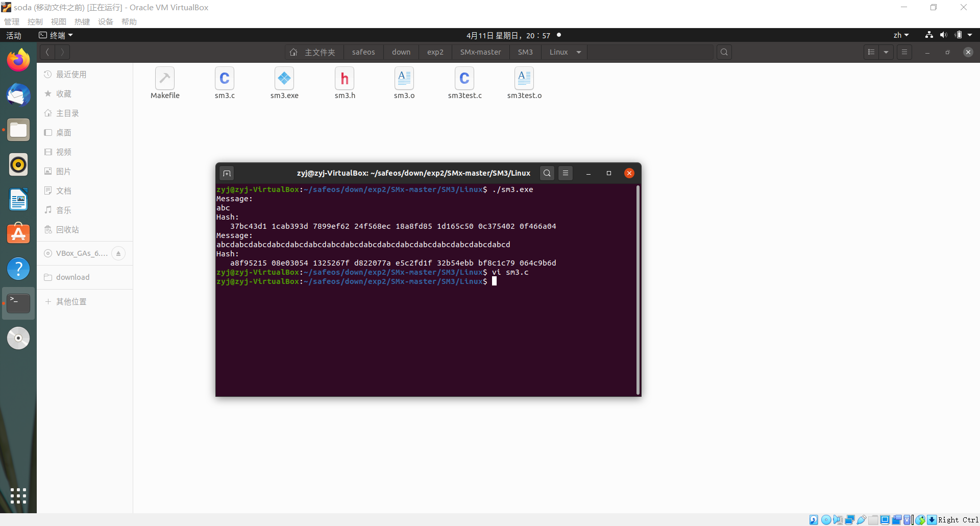Screen dimensions: 980x526
Task: Open the optical disc icon in dock
Action: point(18,338)
